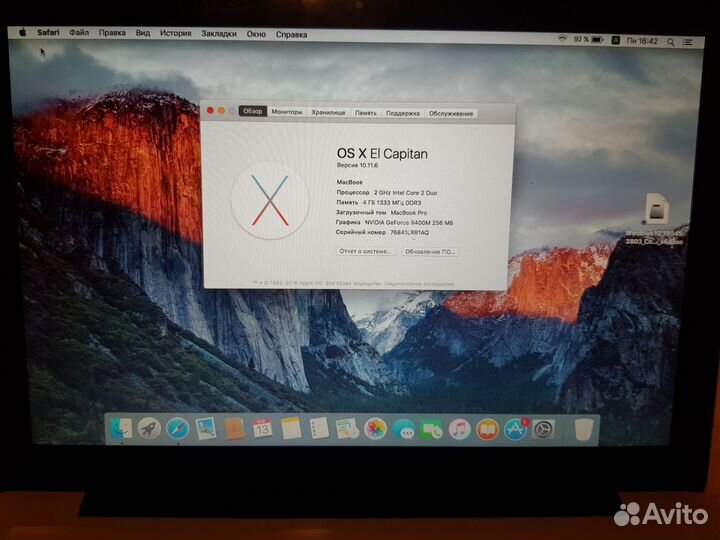Launch Safari compass icon in dock
720x540 pixels.
[x=177, y=429]
